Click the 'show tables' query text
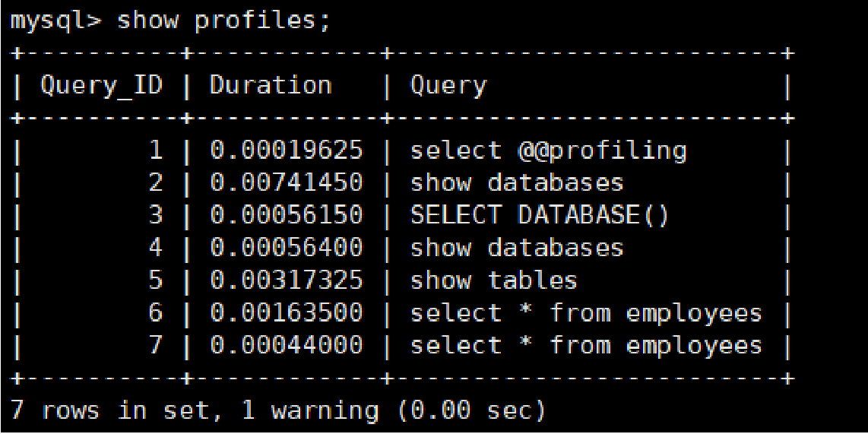The width and height of the screenshot is (868, 434). 493,280
